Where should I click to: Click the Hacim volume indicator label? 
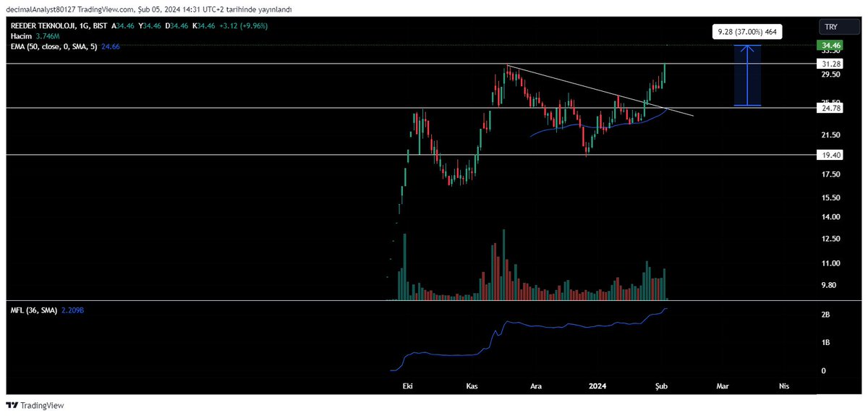click(x=20, y=35)
